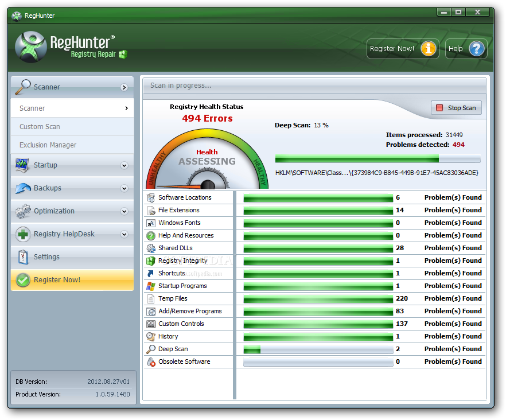506x420 pixels.
Task: Click the scanned registry path HKLM\SOFTWARE text
Action: pyautogui.click(x=376, y=173)
